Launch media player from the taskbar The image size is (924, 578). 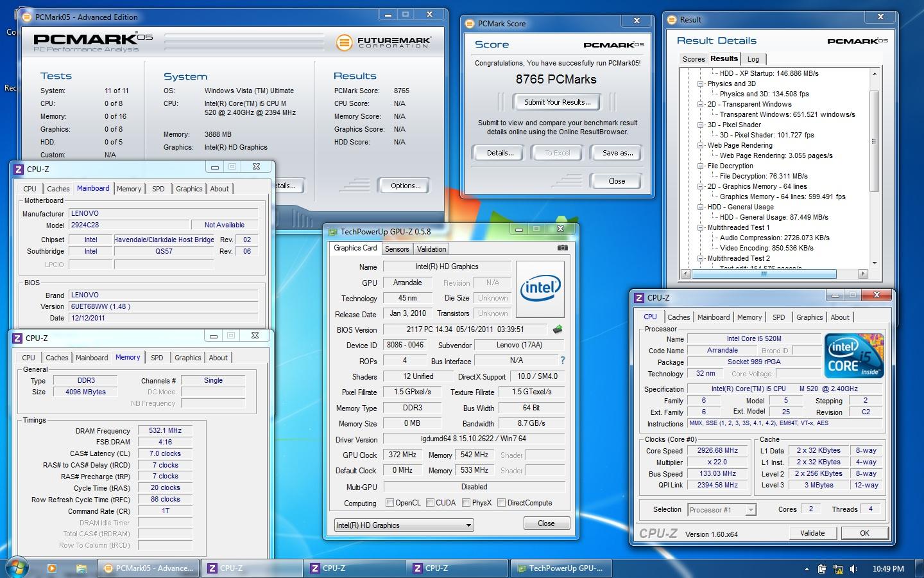51,568
